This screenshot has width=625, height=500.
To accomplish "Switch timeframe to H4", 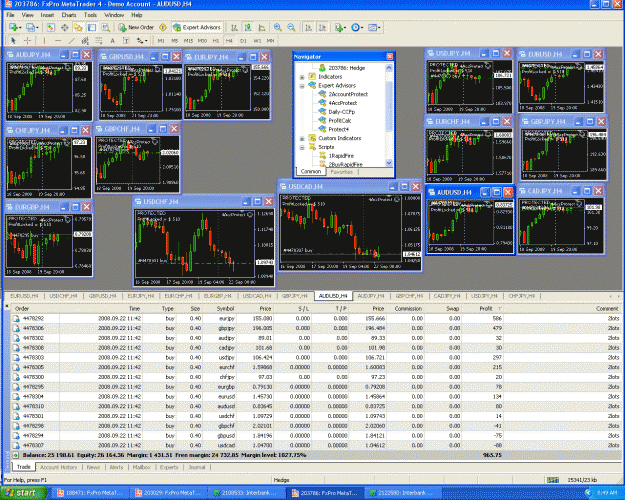I will [229, 41].
